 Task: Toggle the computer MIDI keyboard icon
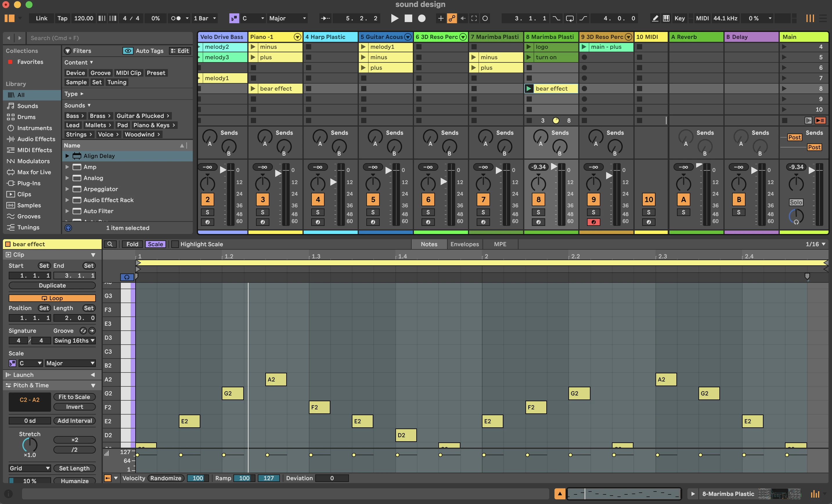coord(666,18)
